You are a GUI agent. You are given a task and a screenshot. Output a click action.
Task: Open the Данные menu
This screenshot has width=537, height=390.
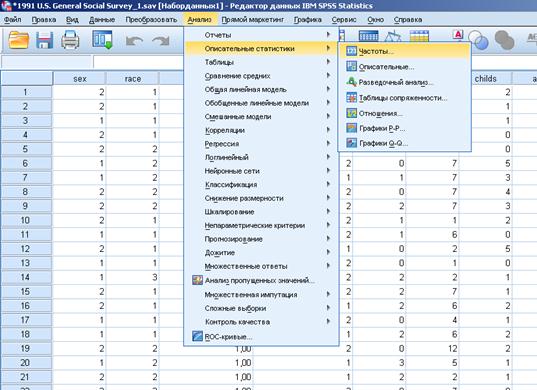tap(102, 20)
